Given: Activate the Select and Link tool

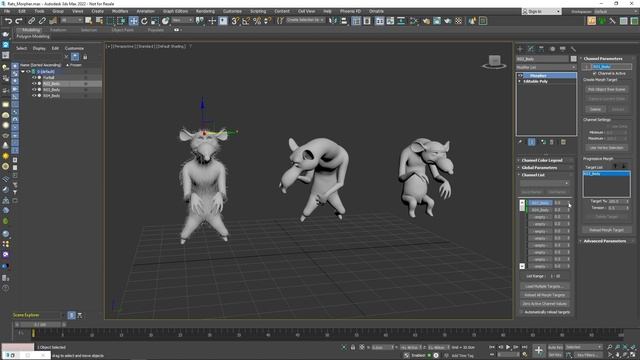Looking at the screenshot, I should coord(31,21).
